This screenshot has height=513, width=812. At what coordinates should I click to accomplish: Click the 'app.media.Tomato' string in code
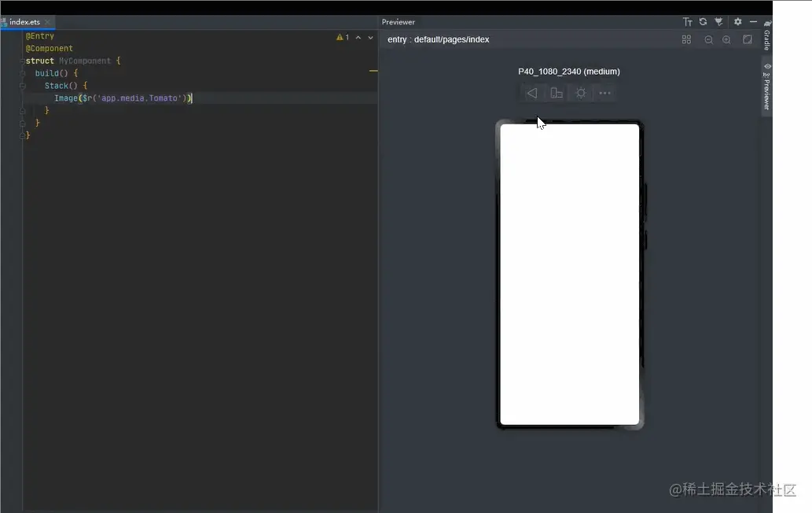pyautogui.click(x=139, y=98)
